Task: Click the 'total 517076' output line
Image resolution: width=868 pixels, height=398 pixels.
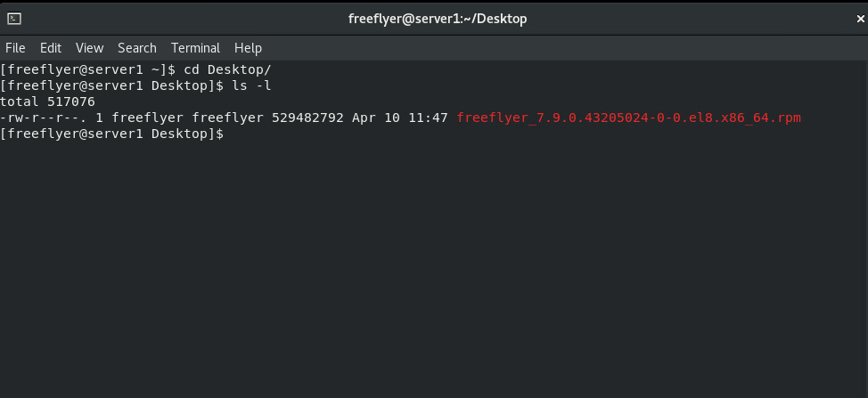Action: tap(47, 102)
